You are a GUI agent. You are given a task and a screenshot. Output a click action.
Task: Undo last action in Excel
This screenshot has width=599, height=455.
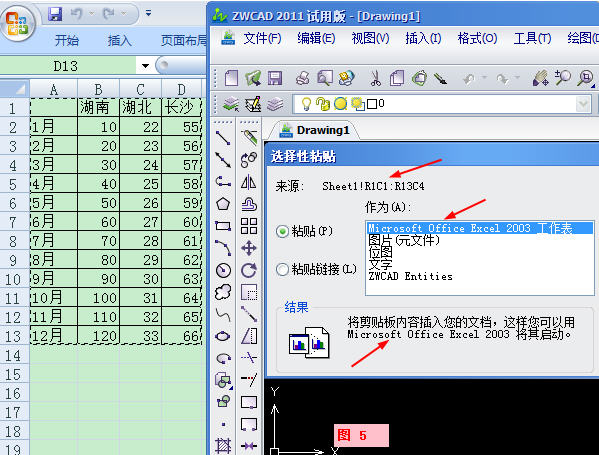pos(76,14)
